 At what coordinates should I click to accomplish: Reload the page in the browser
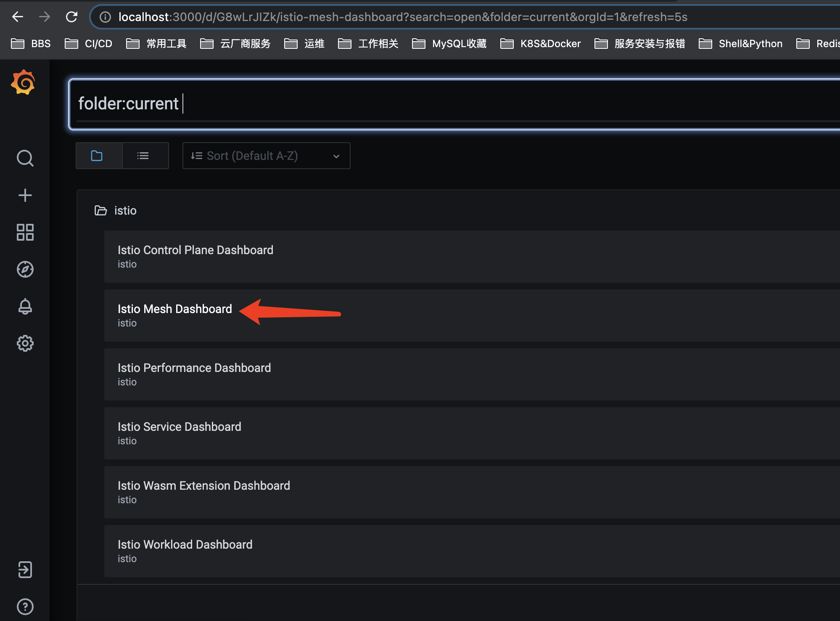click(72, 17)
